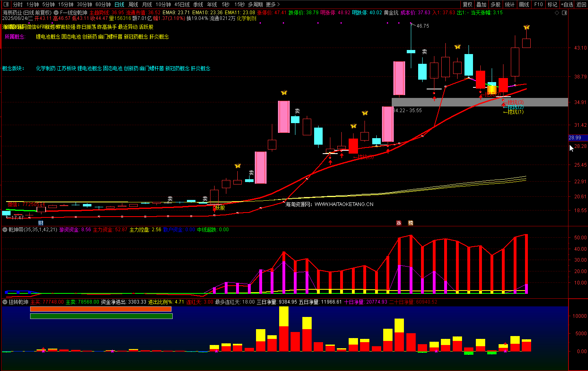Open the 年线 yearly tab
Viewport: 588px width, 371px height.
pos(212,4)
